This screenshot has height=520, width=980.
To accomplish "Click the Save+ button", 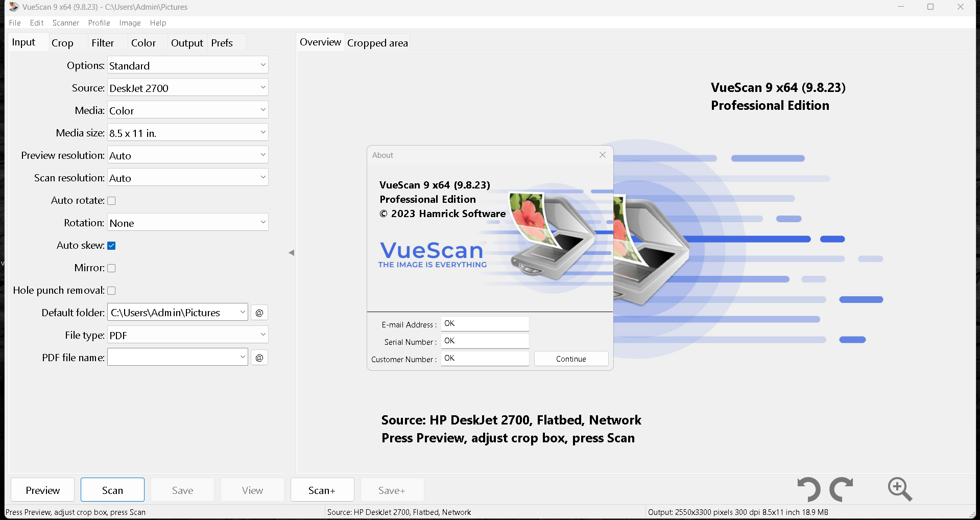I will coord(392,490).
